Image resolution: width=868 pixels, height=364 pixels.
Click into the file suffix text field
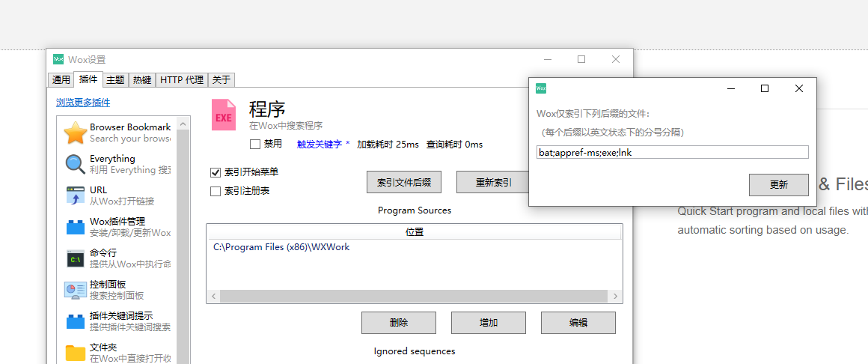(672, 152)
